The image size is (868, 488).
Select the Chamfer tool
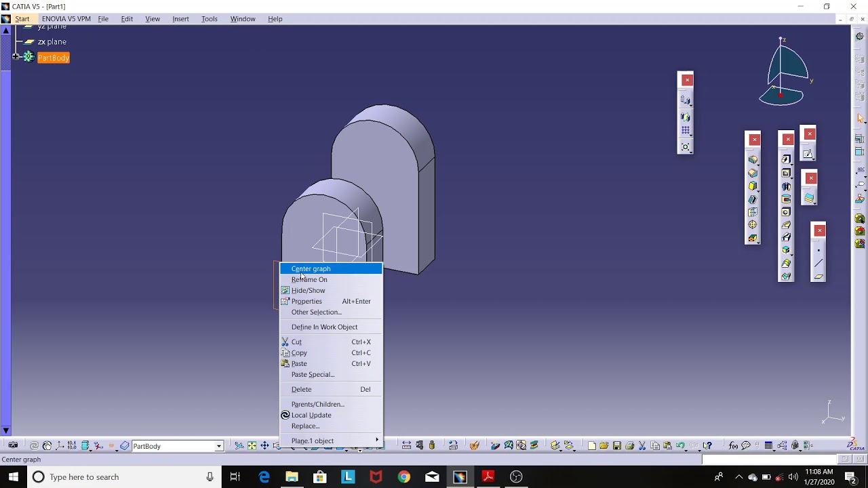pyautogui.click(x=753, y=173)
